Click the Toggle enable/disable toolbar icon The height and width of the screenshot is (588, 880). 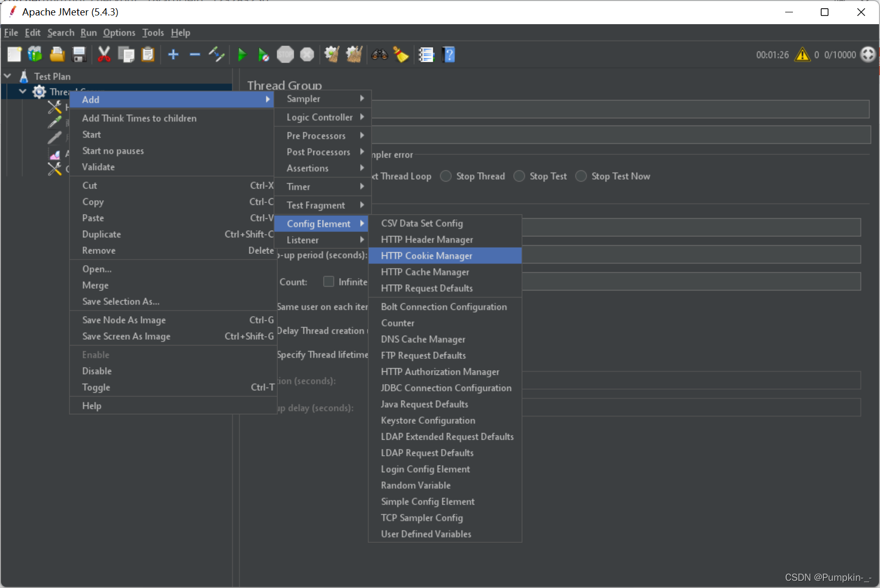(x=216, y=54)
